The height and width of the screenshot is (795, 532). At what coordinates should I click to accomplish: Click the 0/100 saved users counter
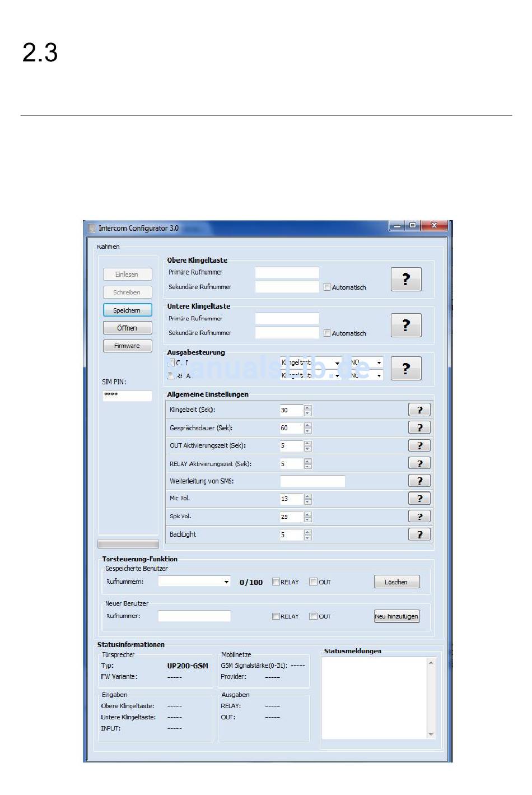(x=251, y=583)
